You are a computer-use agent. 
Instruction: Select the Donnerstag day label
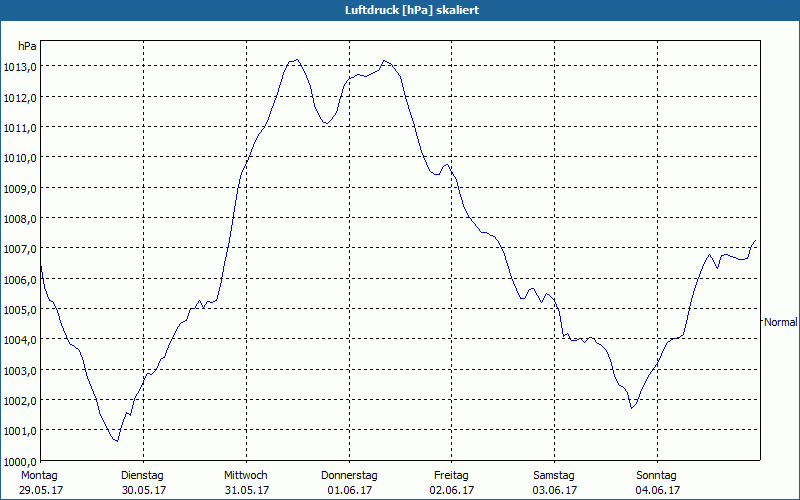[349, 476]
